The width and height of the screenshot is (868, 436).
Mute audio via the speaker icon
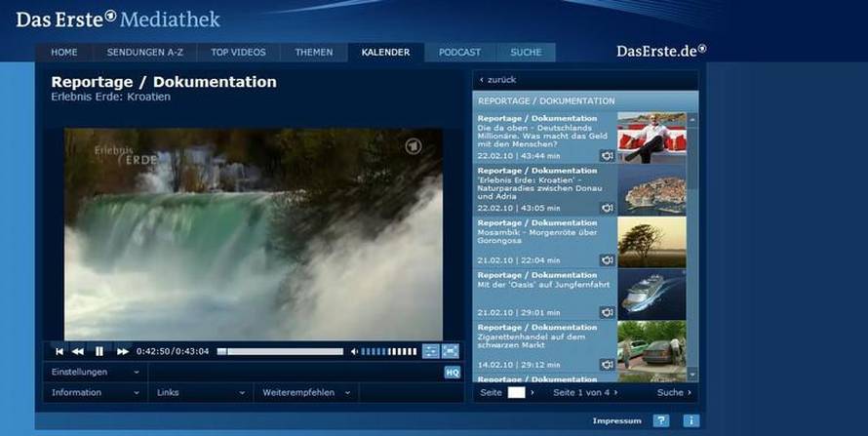[x=354, y=351]
